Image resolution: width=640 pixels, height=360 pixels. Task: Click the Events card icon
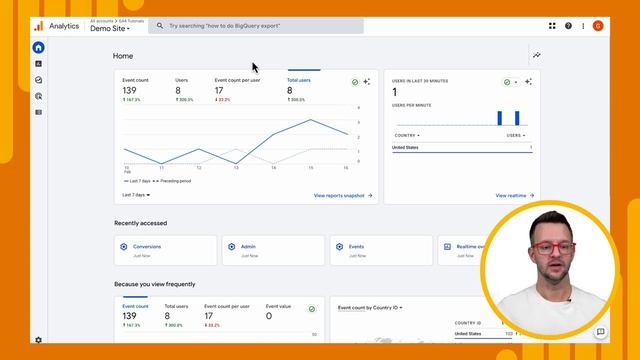coord(339,247)
